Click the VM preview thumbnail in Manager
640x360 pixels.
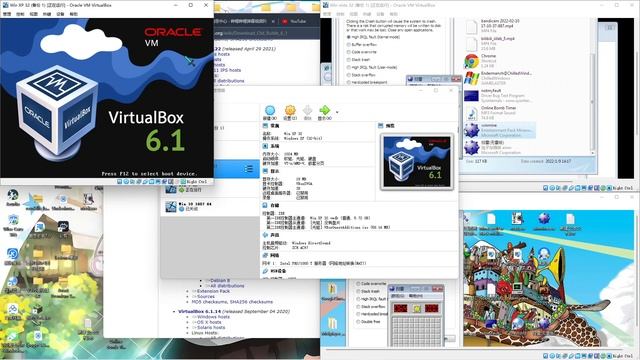417,162
